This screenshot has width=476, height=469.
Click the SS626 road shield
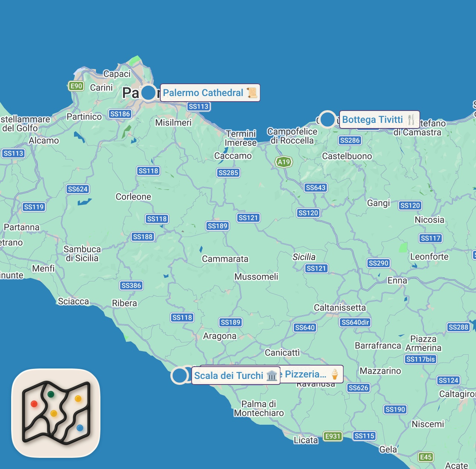358,388
